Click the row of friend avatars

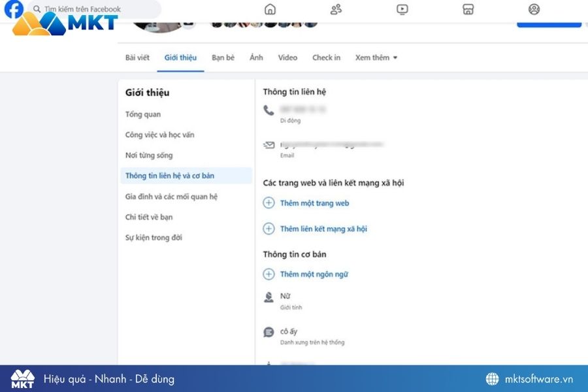click(265, 24)
